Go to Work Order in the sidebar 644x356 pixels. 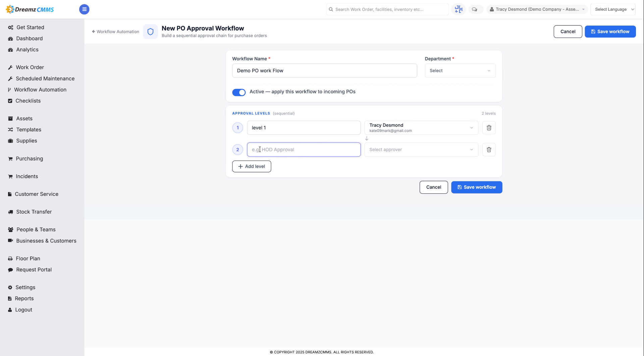(30, 67)
